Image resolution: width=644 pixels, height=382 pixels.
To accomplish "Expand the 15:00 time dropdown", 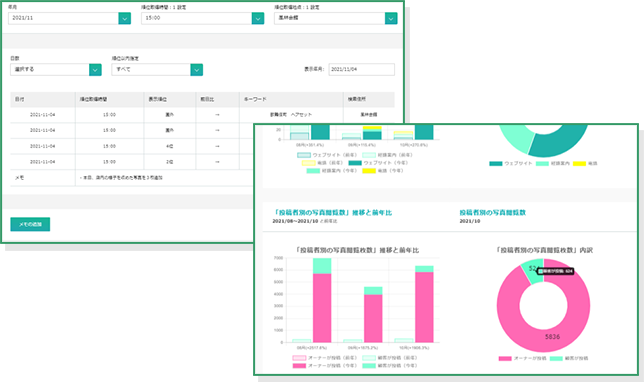I will (x=258, y=18).
